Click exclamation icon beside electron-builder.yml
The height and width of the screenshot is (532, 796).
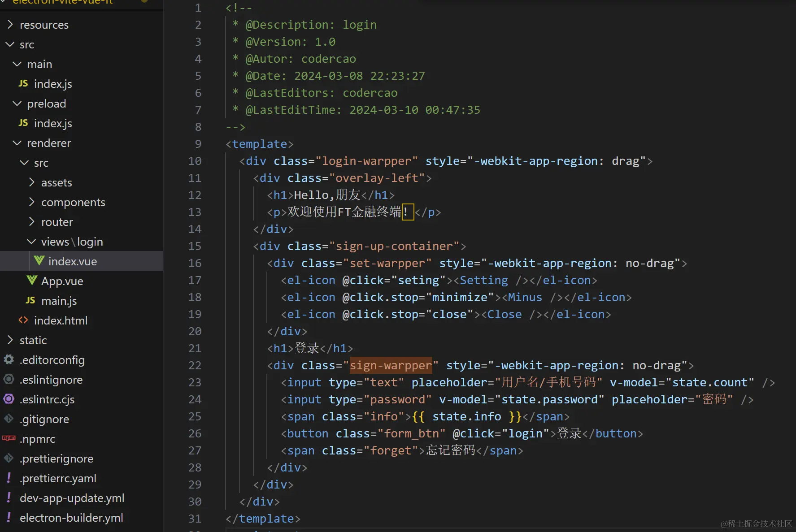click(9, 517)
